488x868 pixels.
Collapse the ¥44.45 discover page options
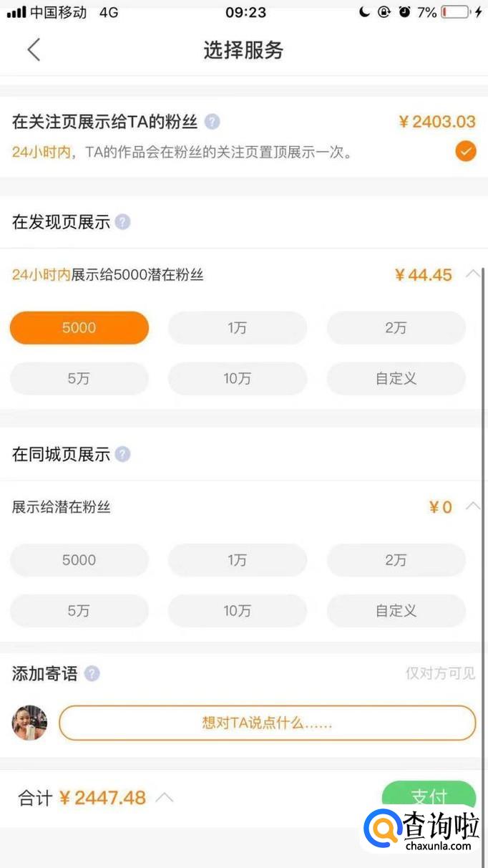click(472, 274)
